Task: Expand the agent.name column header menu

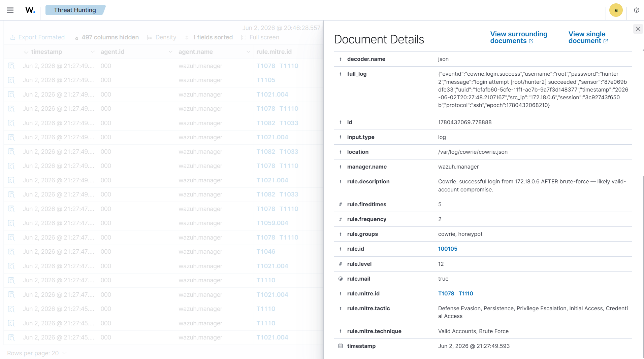Action: (x=248, y=52)
